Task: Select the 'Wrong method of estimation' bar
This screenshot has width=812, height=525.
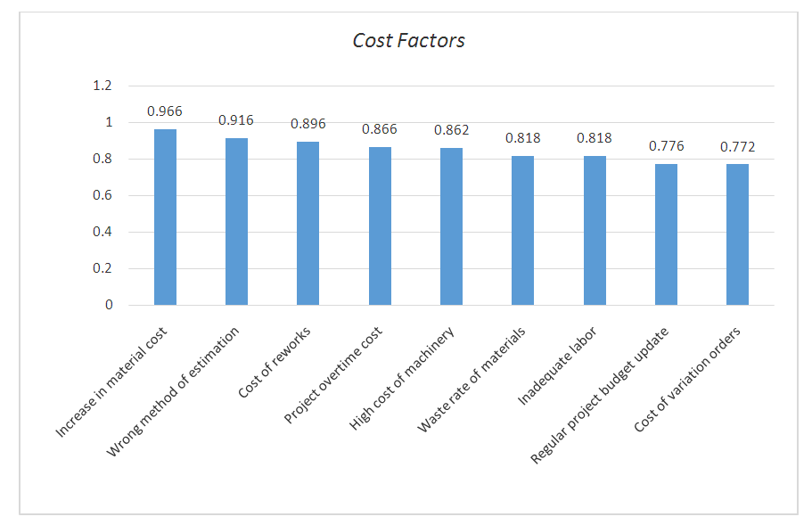Action: click(236, 222)
